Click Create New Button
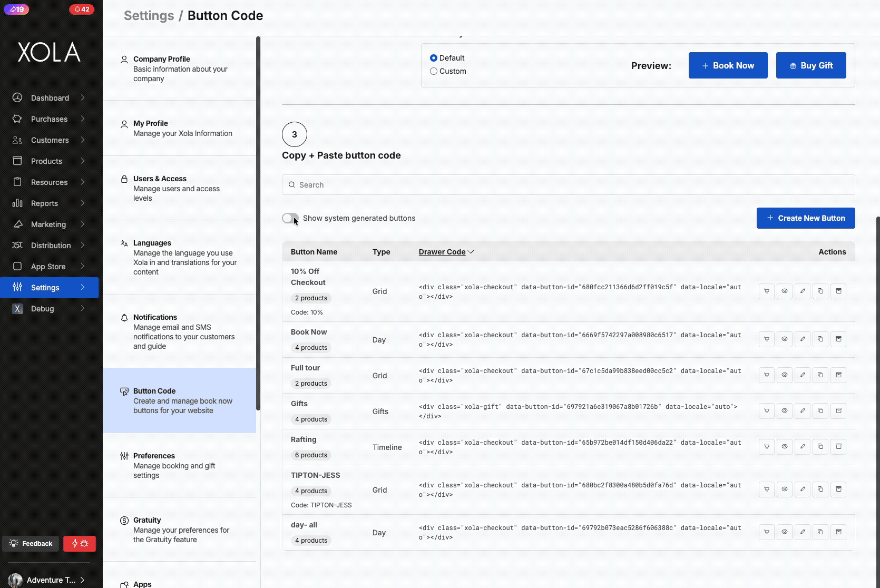 805,218
